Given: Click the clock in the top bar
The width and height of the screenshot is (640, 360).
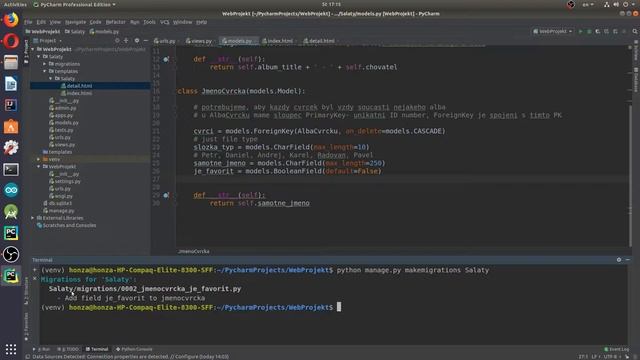Looking at the screenshot, I should click(331, 4).
